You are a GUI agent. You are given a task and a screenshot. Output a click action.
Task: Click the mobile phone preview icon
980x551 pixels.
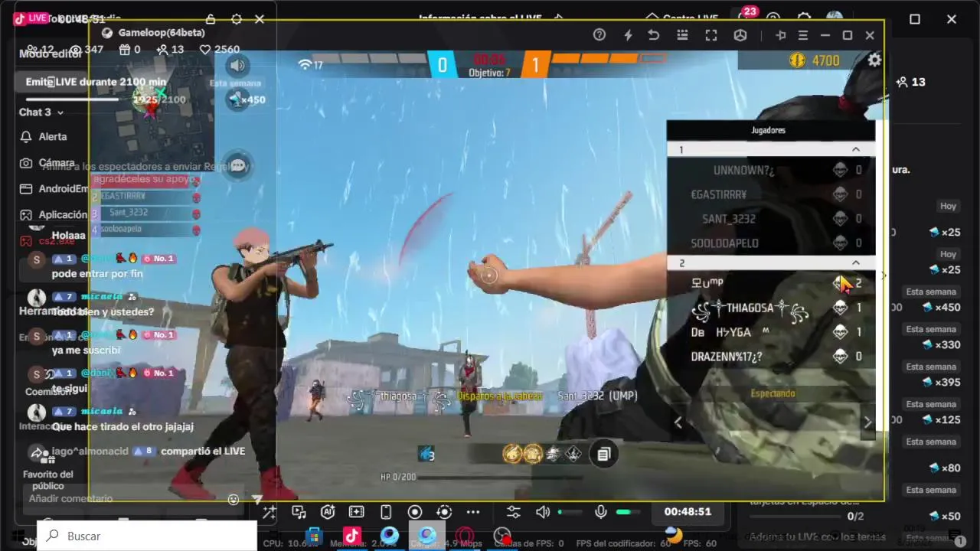coord(386,512)
